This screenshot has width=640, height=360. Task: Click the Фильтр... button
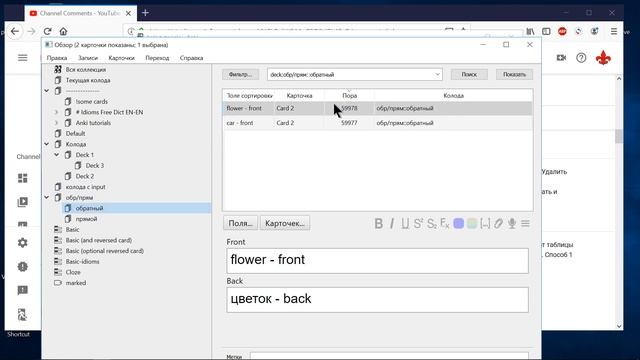(241, 74)
